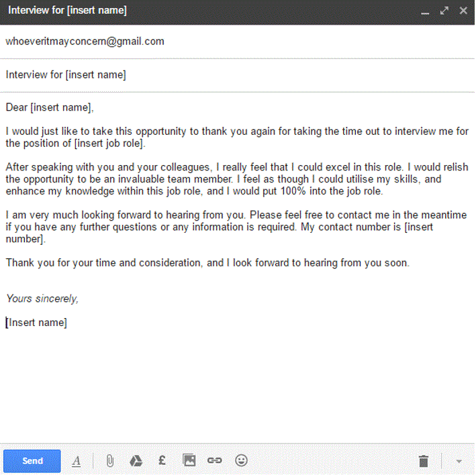Expand the more options arrow
Viewport: 476px width, 475px height.
pos(459,461)
